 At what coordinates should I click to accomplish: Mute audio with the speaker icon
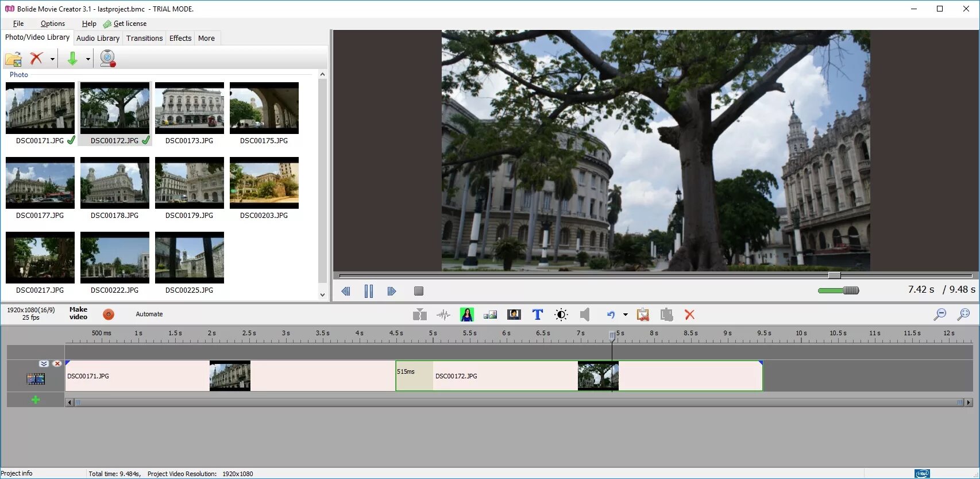[x=585, y=315]
